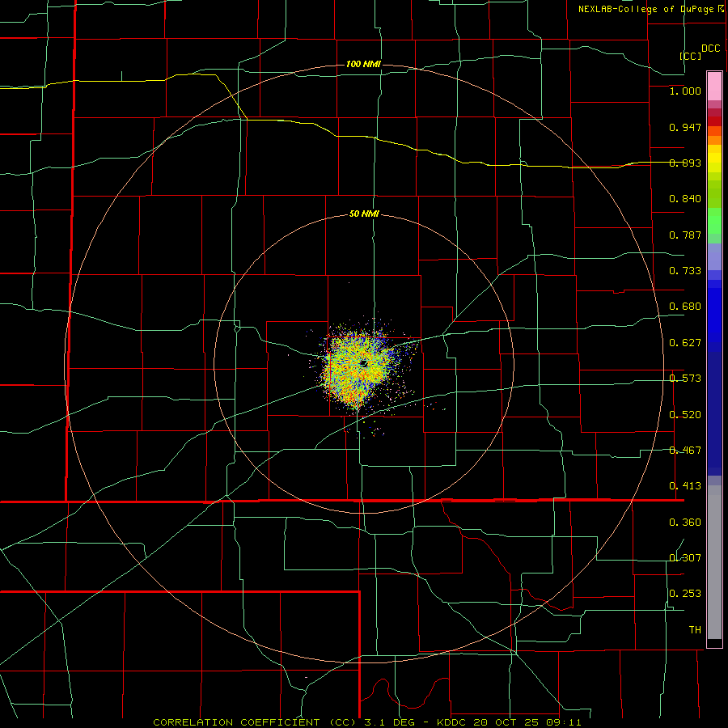This screenshot has width=728, height=728.
Task: Click the 0.360 value on color scale
Action: [685, 523]
